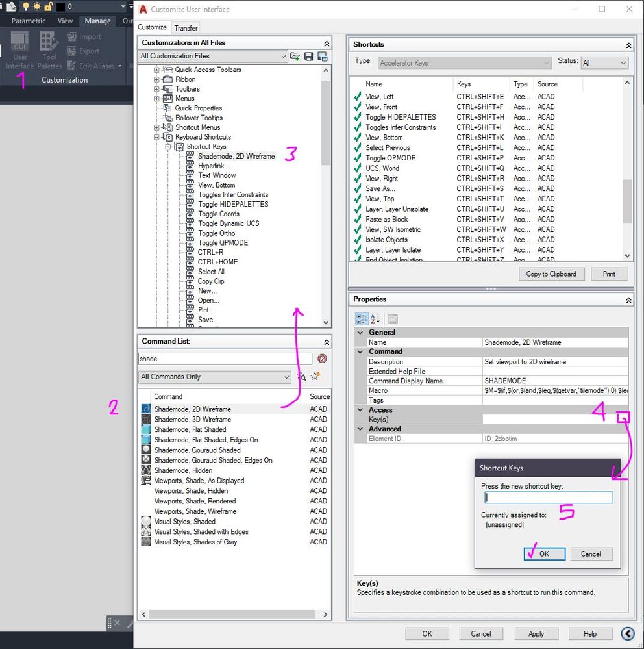Image resolution: width=644 pixels, height=649 pixels.
Task: Collapse the Keyboard Shortcuts node
Action: [156, 137]
